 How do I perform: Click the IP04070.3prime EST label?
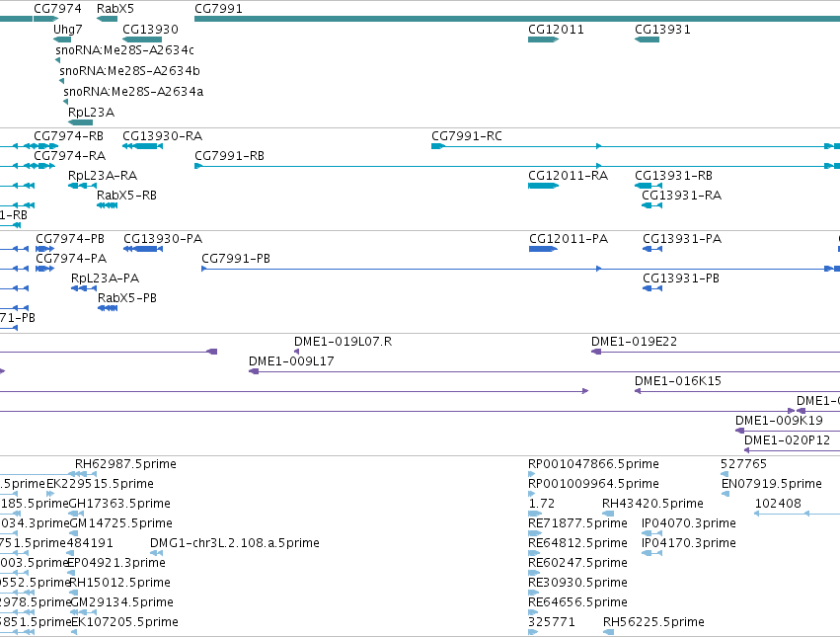coord(688,523)
